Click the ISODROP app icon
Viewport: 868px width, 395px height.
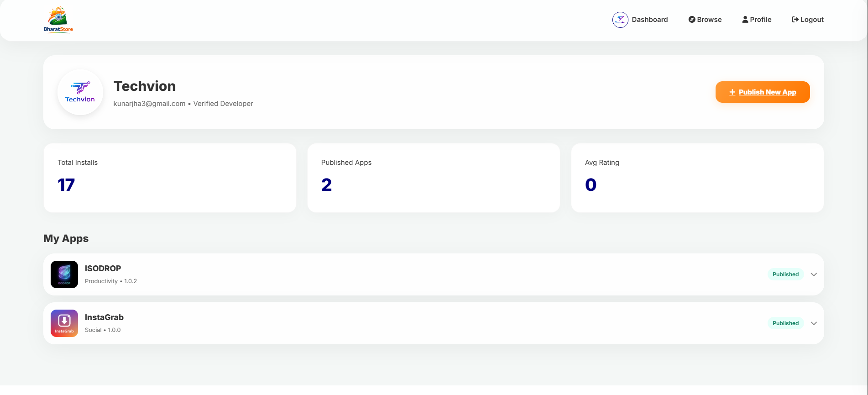pyautogui.click(x=64, y=274)
